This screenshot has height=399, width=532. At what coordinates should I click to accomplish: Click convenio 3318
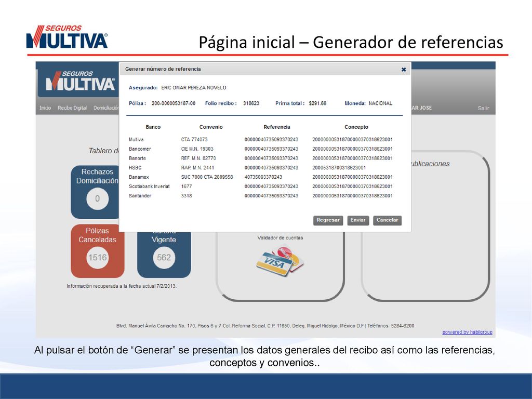coord(187,196)
